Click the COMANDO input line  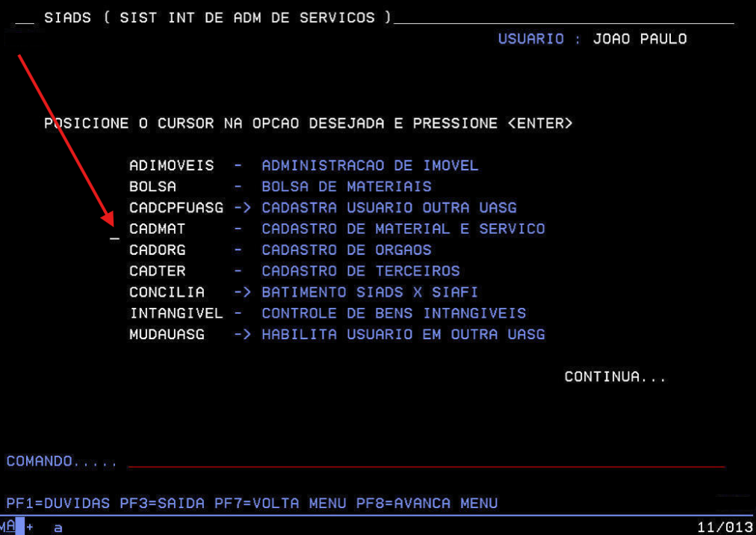426,462
